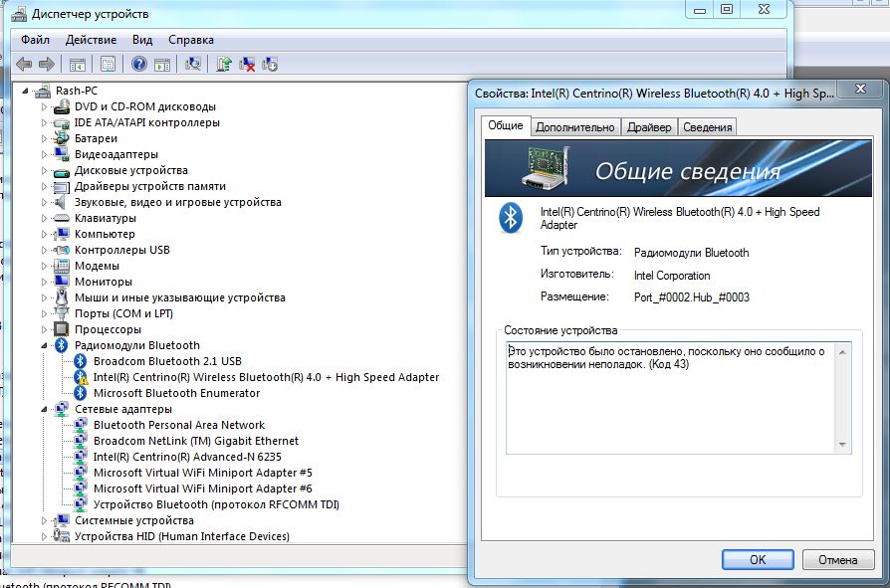This screenshot has height=588, width=890.
Task: Switch to the Сведения tab
Action: pos(708,127)
